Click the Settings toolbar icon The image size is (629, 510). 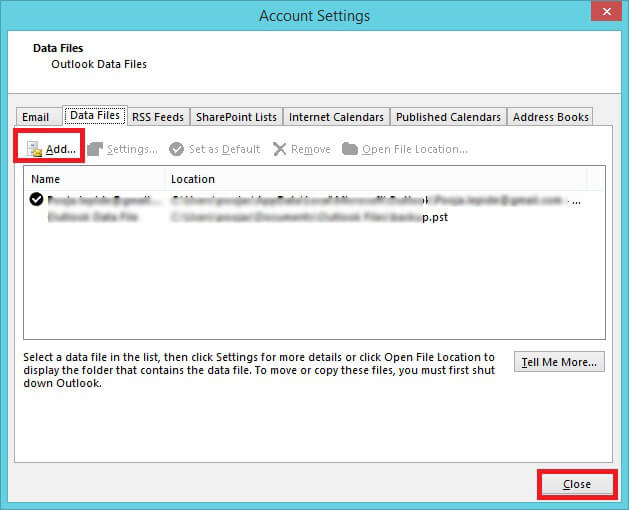click(x=95, y=149)
